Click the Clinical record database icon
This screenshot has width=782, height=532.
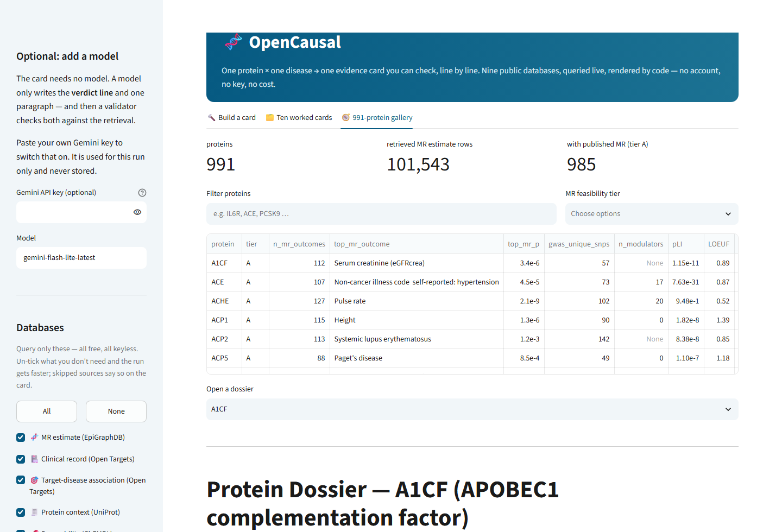(x=34, y=459)
